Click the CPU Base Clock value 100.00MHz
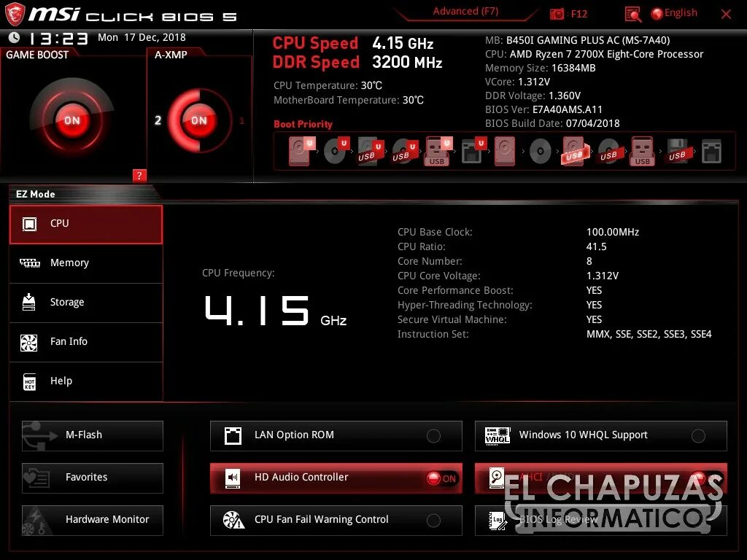747x560 pixels. pos(613,232)
